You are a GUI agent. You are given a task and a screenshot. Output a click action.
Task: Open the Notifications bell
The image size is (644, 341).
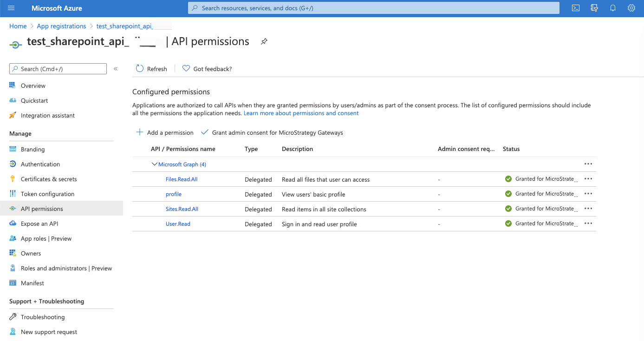pos(612,8)
